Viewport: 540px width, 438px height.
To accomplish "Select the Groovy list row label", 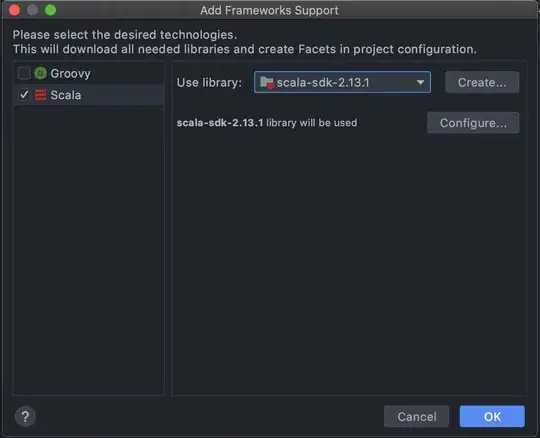I will coord(71,74).
